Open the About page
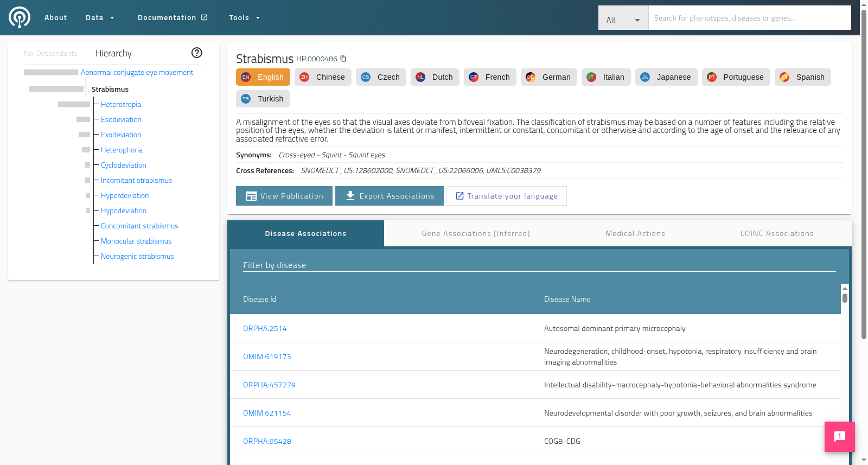 click(x=56, y=17)
